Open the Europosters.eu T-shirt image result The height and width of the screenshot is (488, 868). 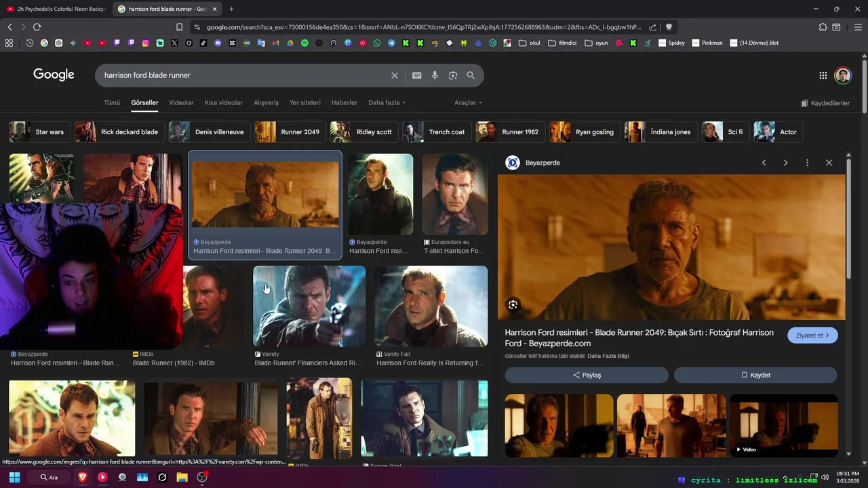[x=454, y=195]
